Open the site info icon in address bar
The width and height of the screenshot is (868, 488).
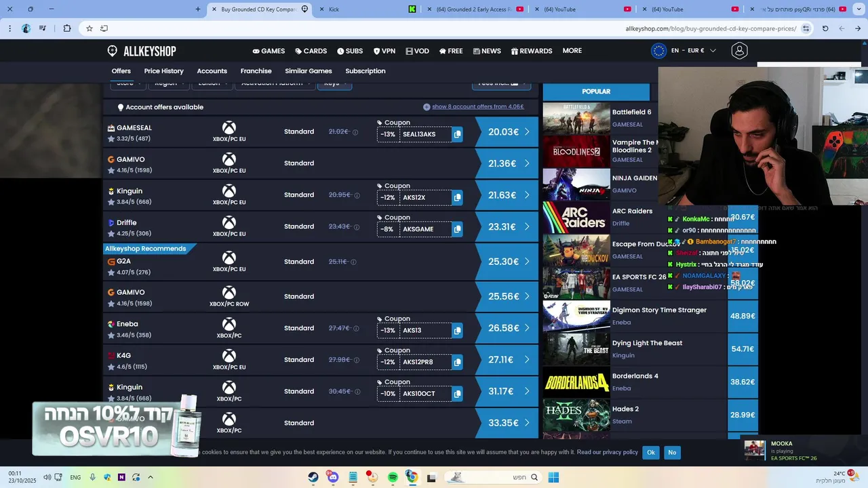[x=806, y=28]
